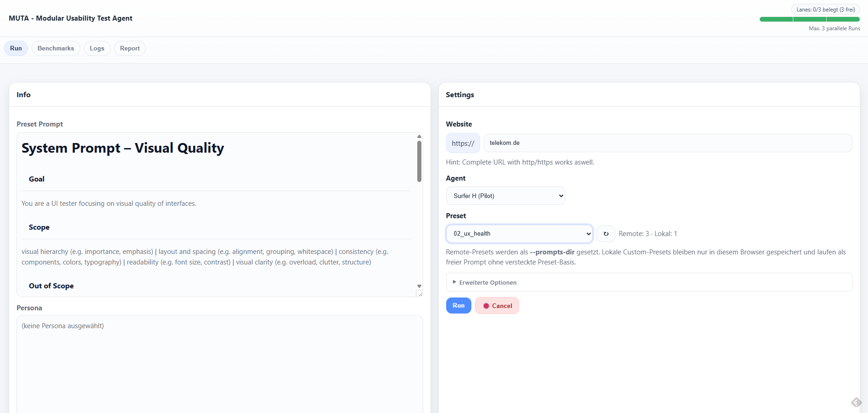
Task: Open the Preset dropdown showing 02_ux_health
Action: (x=519, y=234)
